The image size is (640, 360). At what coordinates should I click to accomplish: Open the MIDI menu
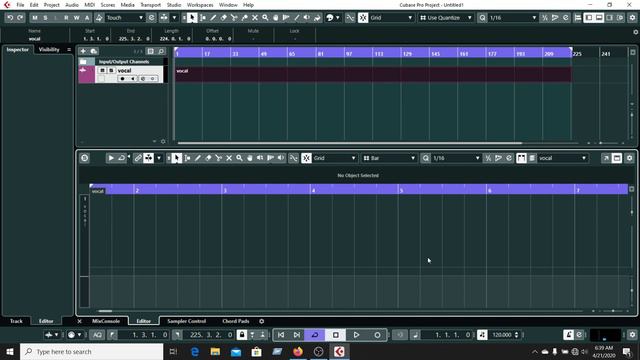(x=89, y=5)
